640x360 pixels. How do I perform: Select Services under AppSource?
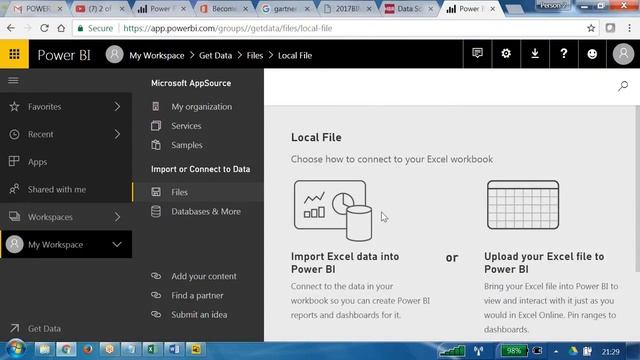[186, 126]
